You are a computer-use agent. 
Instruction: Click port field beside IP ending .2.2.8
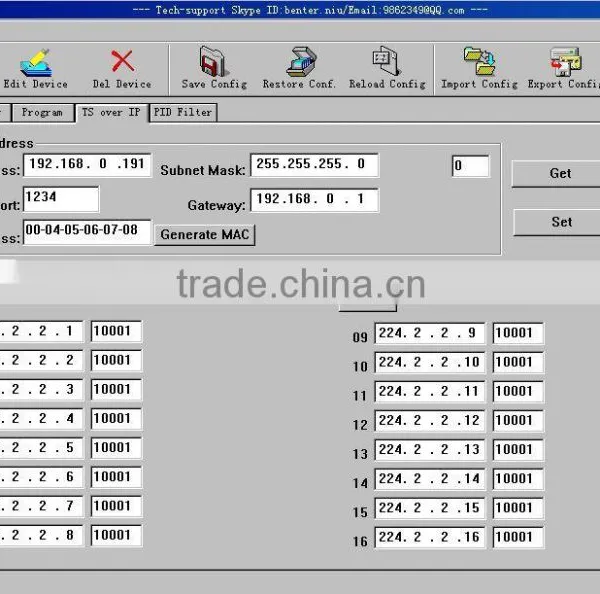(116, 535)
